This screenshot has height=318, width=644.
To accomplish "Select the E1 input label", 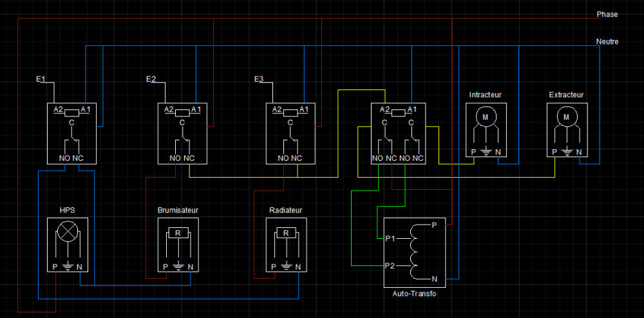I will 40,79.
